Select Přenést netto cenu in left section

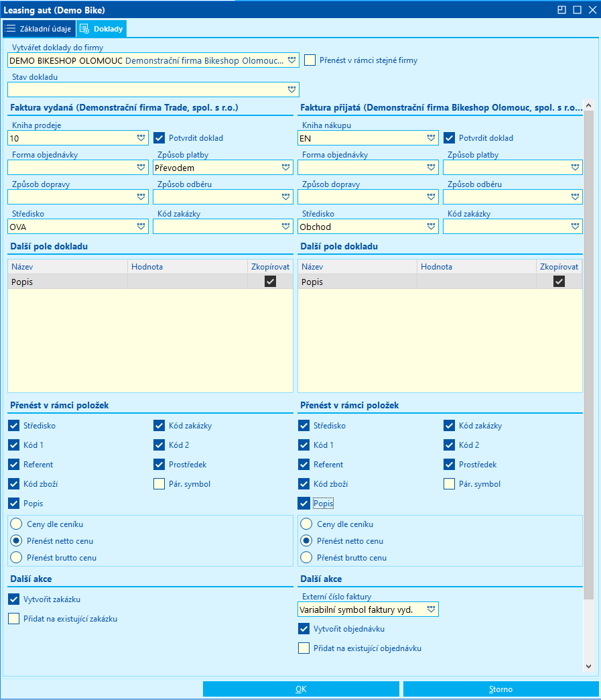click(x=16, y=540)
